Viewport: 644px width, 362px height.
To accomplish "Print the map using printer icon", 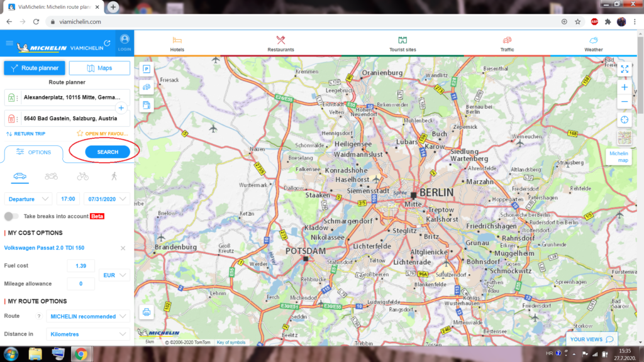I will tap(147, 312).
